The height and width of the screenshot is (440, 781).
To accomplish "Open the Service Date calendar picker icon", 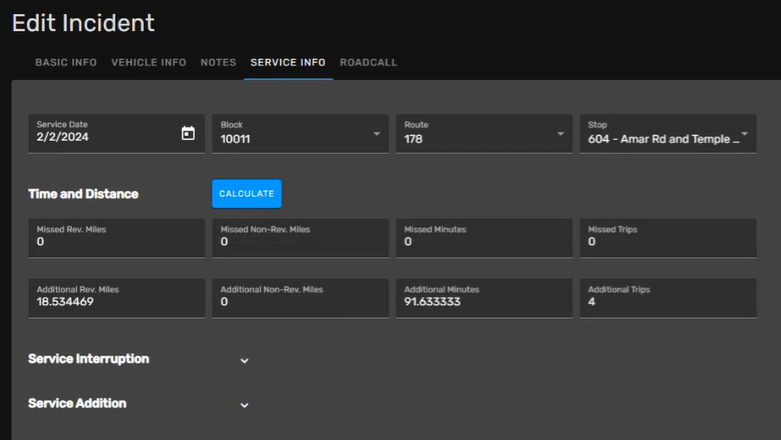I will click(188, 133).
